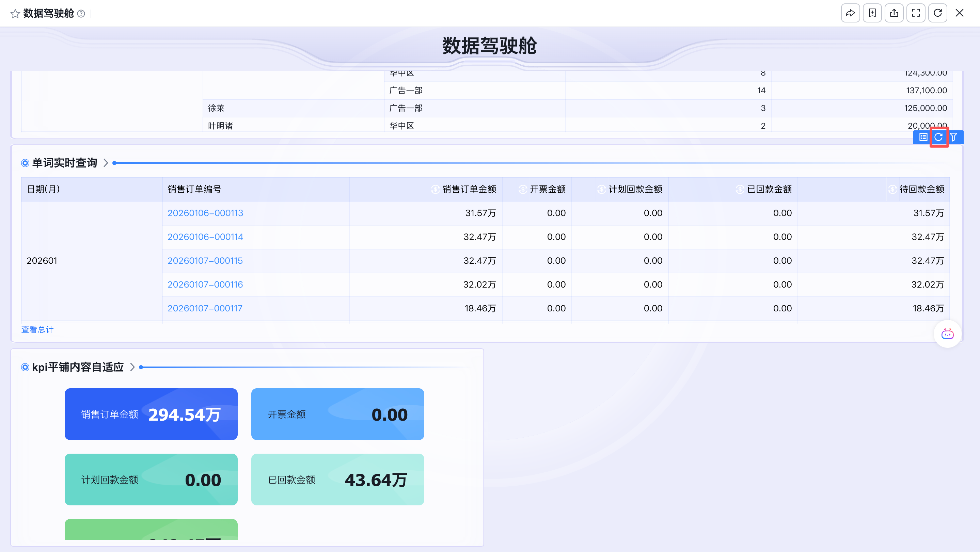Expand the kpi平铺内容自适应 title chevron
This screenshot has height=552, width=980.
pos(132,367)
